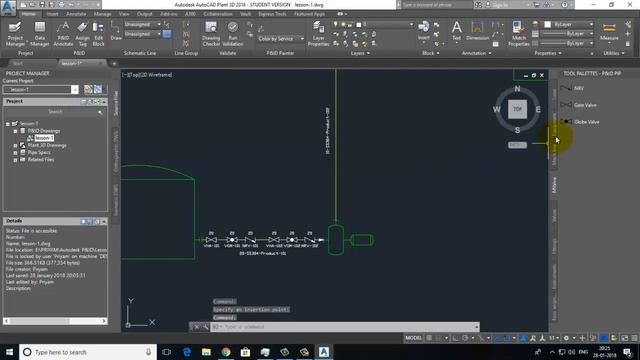Image resolution: width=640 pixels, height=360 pixels.
Task: Toggle grid display in status bar
Action: click(x=429, y=338)
